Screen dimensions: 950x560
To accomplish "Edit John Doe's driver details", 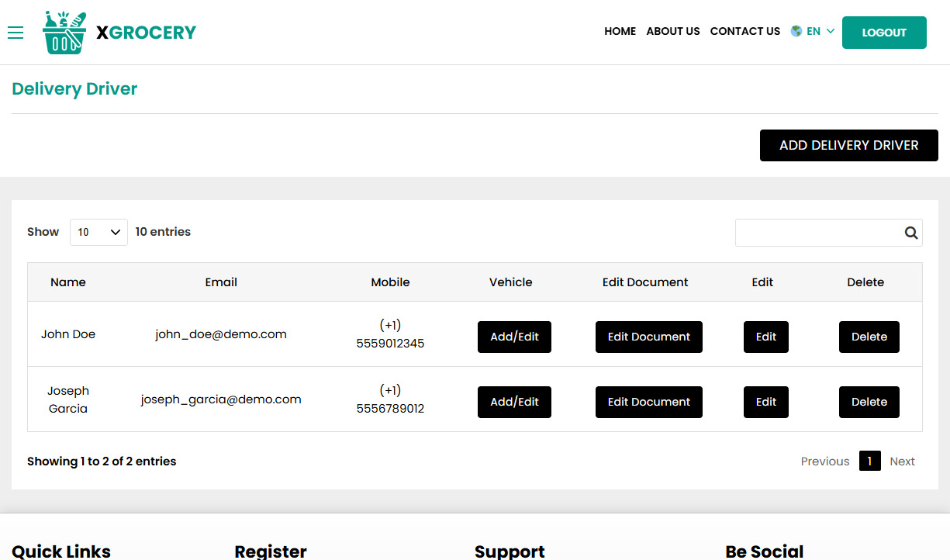I will (765, 337).
